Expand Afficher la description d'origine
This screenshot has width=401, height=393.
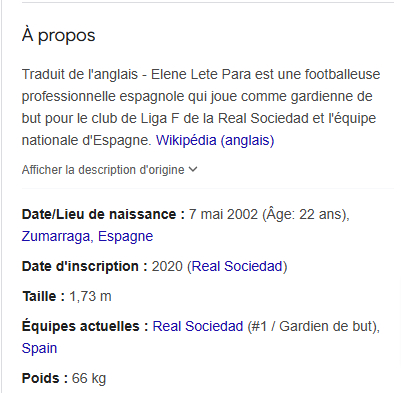click(110, 170)
